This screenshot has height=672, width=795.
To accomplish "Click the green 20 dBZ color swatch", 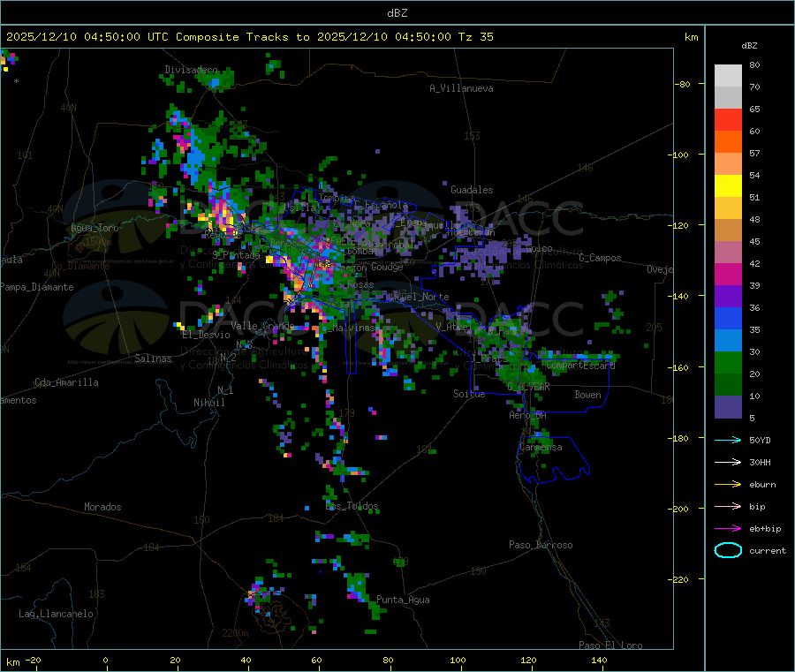I will [x=728, y=362].
